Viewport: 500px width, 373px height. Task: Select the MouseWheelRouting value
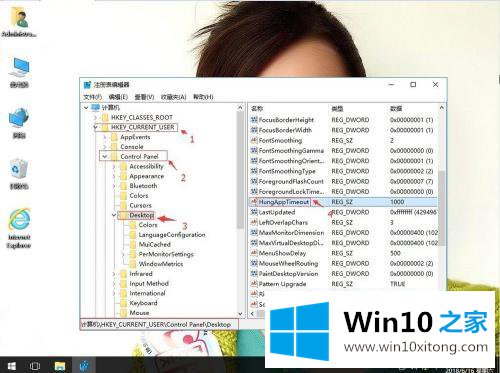[288, 263]
